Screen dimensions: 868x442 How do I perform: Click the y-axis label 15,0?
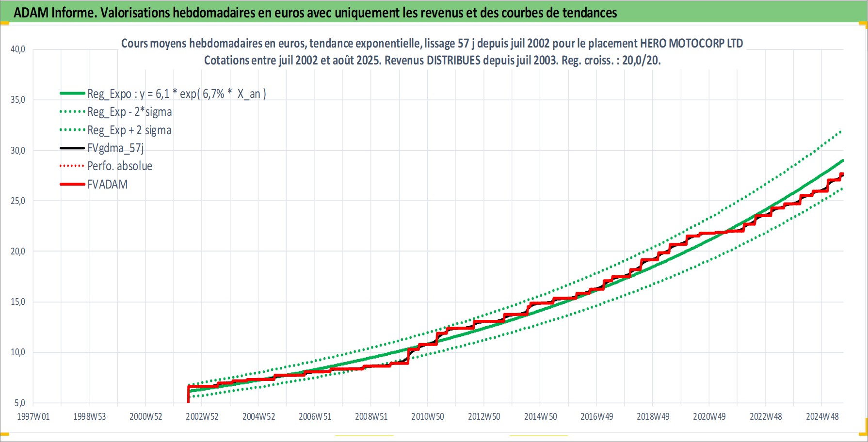[x=18, y=301]
